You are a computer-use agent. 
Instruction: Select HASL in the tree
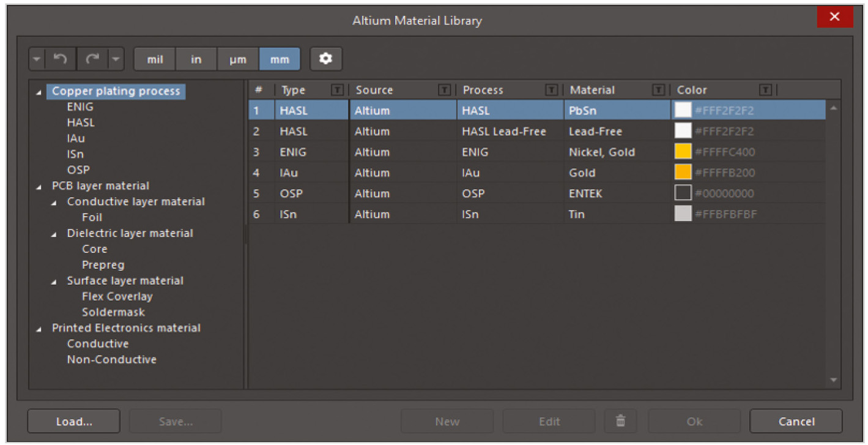point(81,122)
